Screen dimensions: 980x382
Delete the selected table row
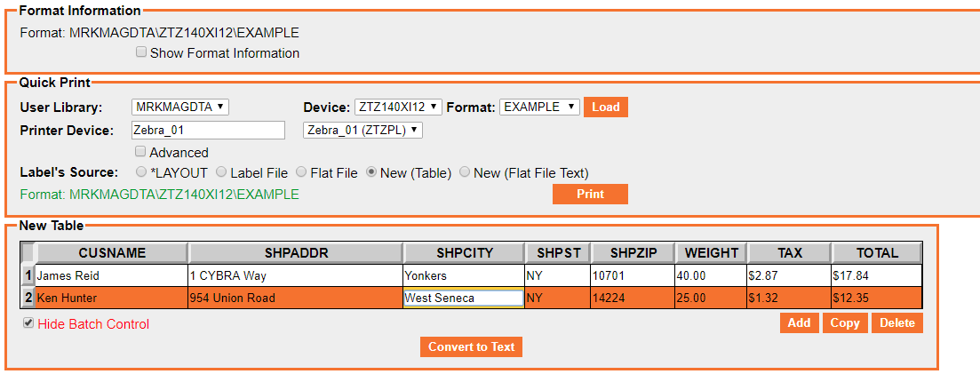click(896, 322)
